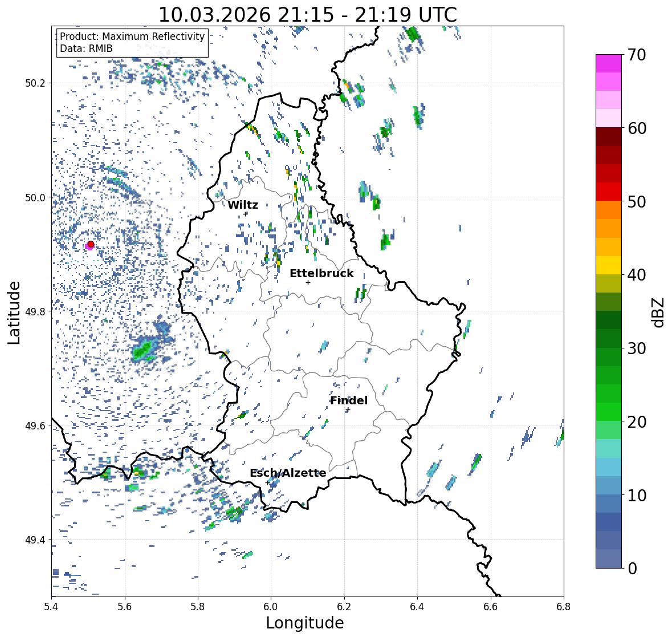Screen dimensions: 672x637
Task: Click longitude tick 6.8
Action: pyautogui.click(x=564, y=606)
